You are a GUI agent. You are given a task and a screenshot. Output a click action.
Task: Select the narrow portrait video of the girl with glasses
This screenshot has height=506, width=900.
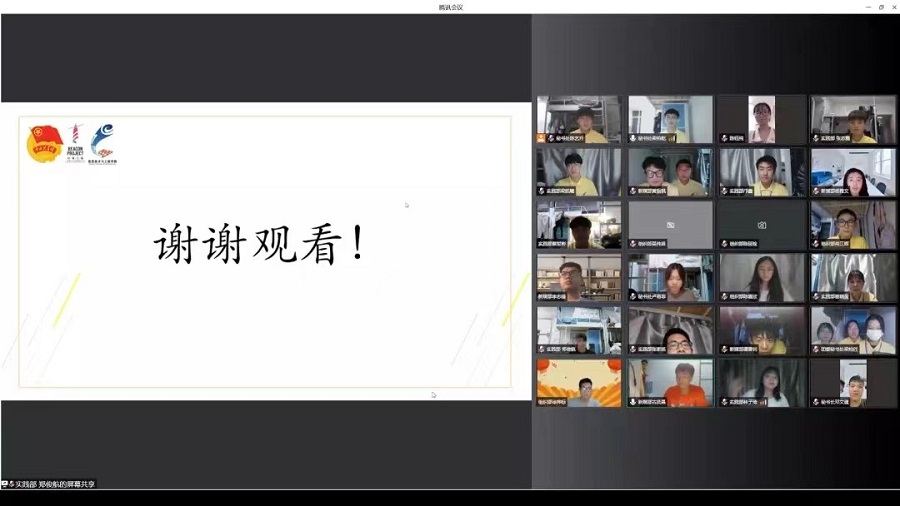(x=762, y=119)
